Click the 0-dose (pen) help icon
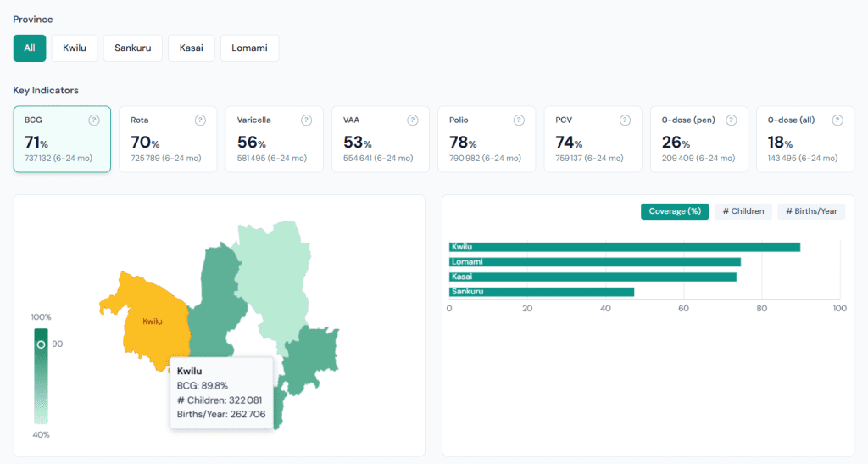868x464 pixels. click(731, 120)
